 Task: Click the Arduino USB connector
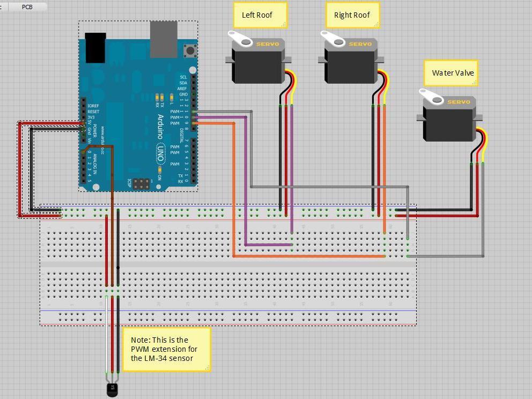point(164,39)
